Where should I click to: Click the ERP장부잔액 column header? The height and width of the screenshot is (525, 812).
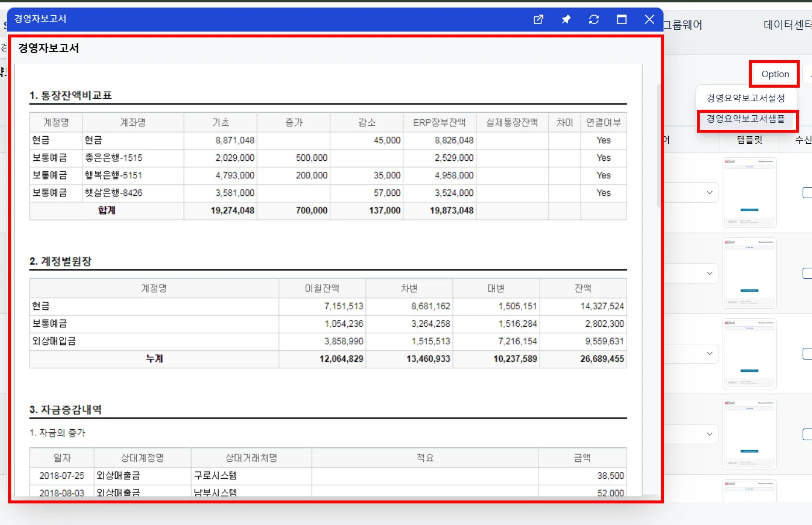(x=440, y=122)
